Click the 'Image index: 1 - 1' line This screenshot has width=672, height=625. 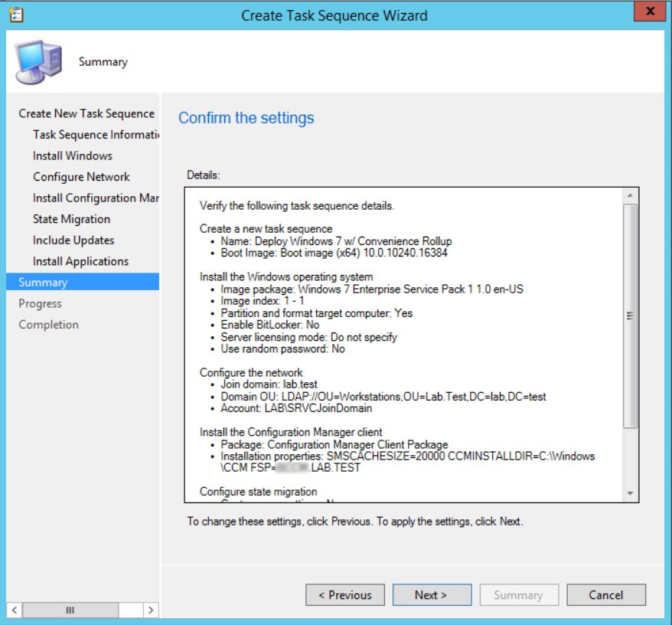tap(263, 301)
